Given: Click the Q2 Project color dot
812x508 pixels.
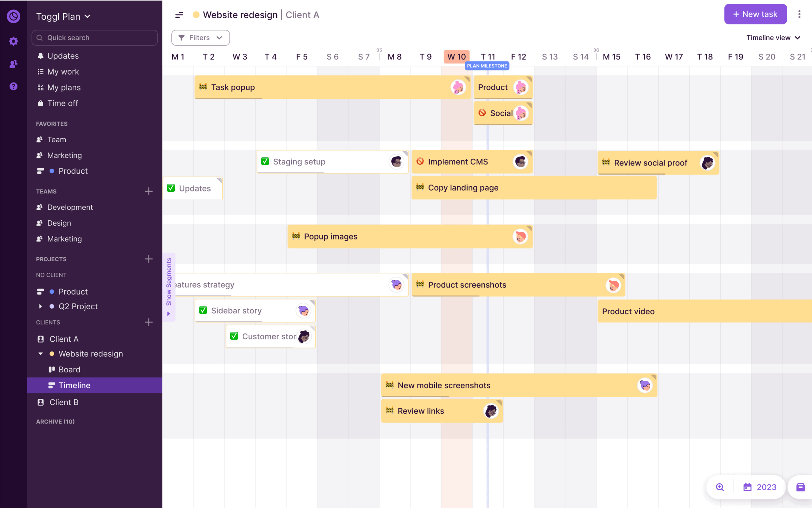Looking at the screenshot, I should 52,306.
